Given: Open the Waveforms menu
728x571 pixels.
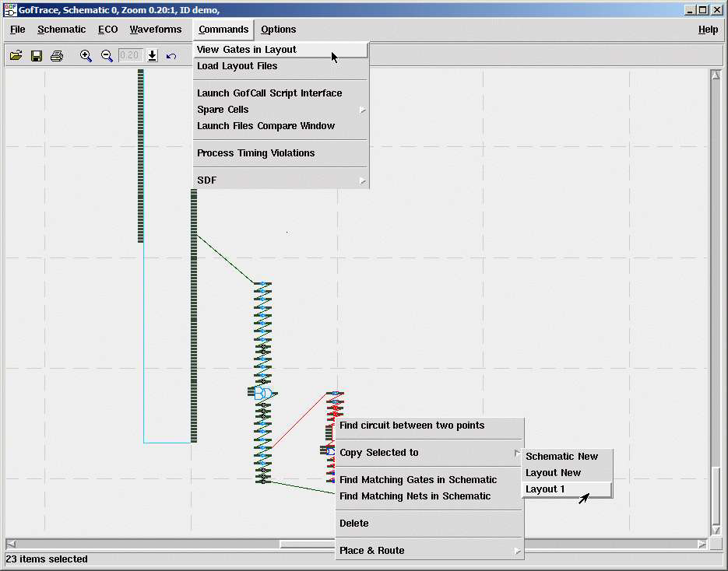Looking at the screenshot, I should coord(156,30).
